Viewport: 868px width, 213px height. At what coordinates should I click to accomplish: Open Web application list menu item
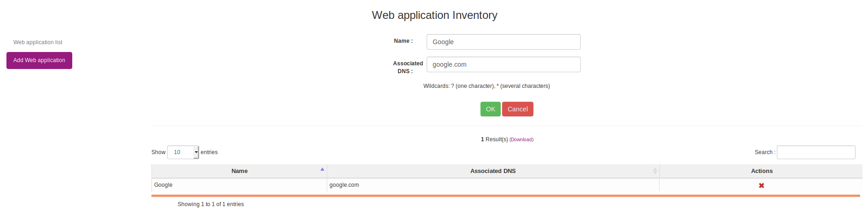(x=38, y=42)
